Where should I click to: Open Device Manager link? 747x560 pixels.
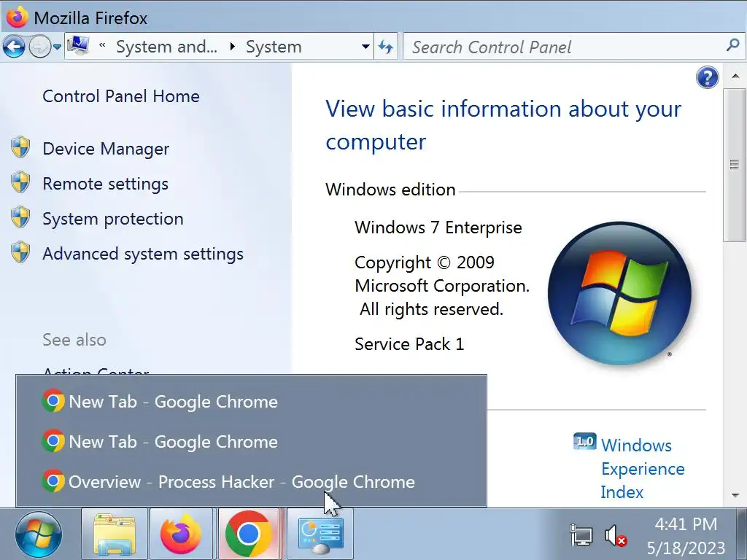[x=106, y=149]
